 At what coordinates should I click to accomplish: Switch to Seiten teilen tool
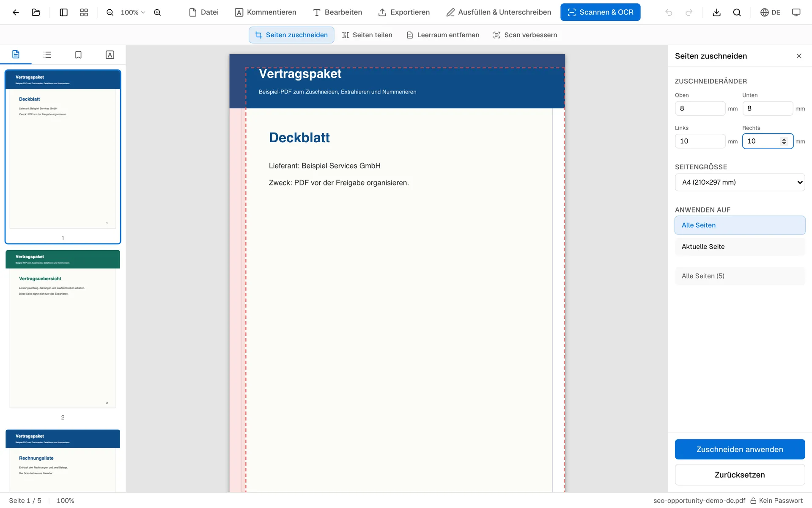pos(367,35)
